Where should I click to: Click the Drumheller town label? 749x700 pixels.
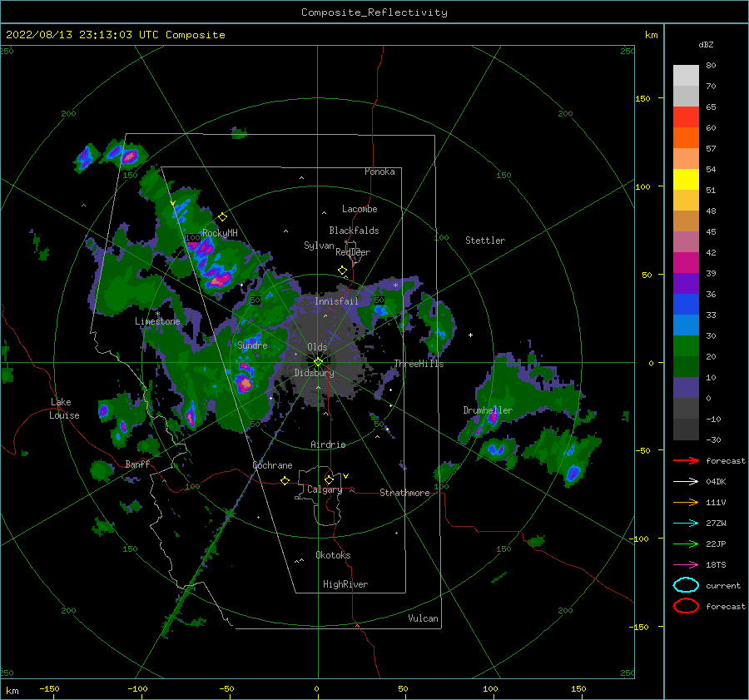(x=488, y=410)
